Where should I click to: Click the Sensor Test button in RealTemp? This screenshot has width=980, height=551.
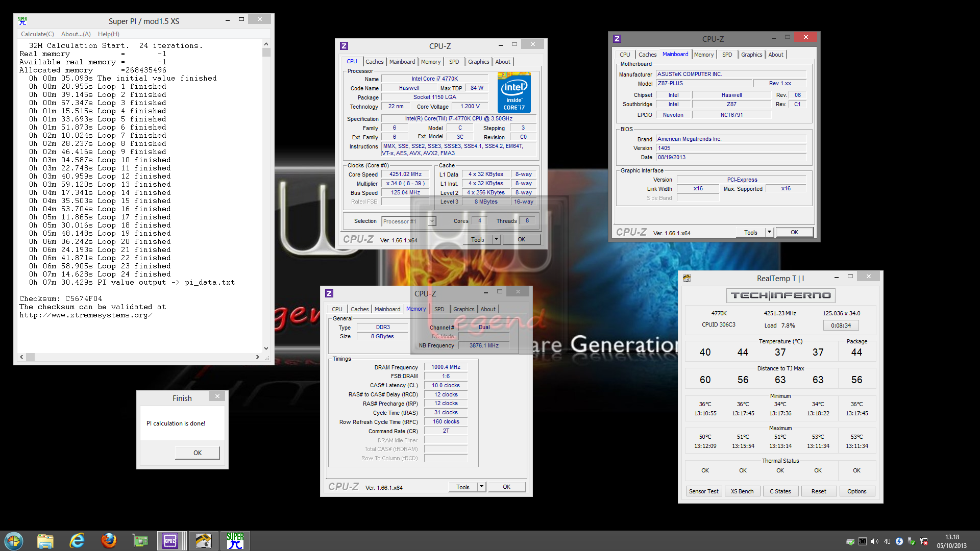(x=703, y=491)
